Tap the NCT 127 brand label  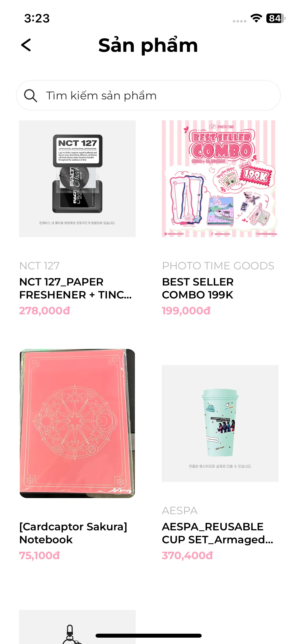click(40, 266)
